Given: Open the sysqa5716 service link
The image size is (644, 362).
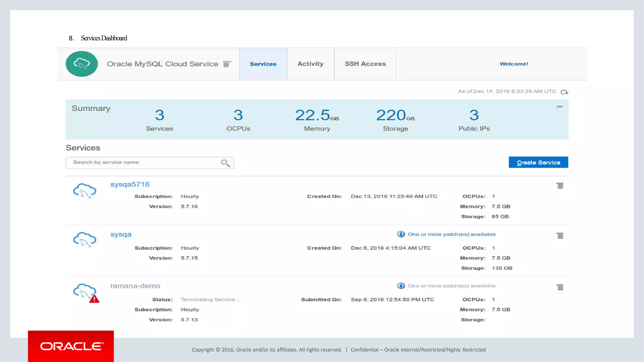Looking at the screenshot, I should tap(130, 184).
